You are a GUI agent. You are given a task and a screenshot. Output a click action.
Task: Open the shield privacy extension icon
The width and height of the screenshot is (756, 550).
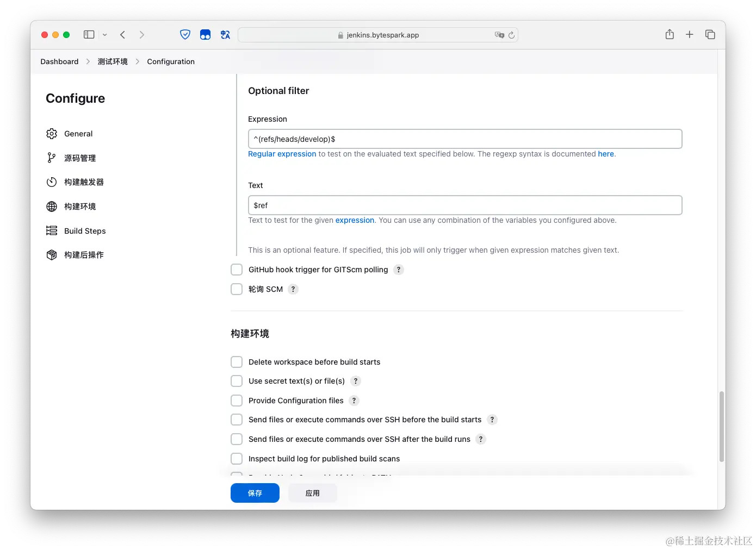point(185,35)
